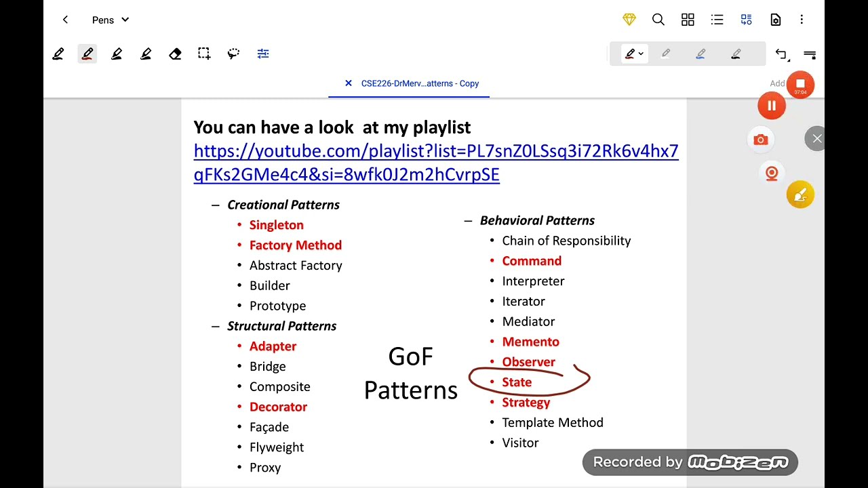868x488 pixels.
Task: Click the 'Memento' pattern text
Action: (530, 342)
